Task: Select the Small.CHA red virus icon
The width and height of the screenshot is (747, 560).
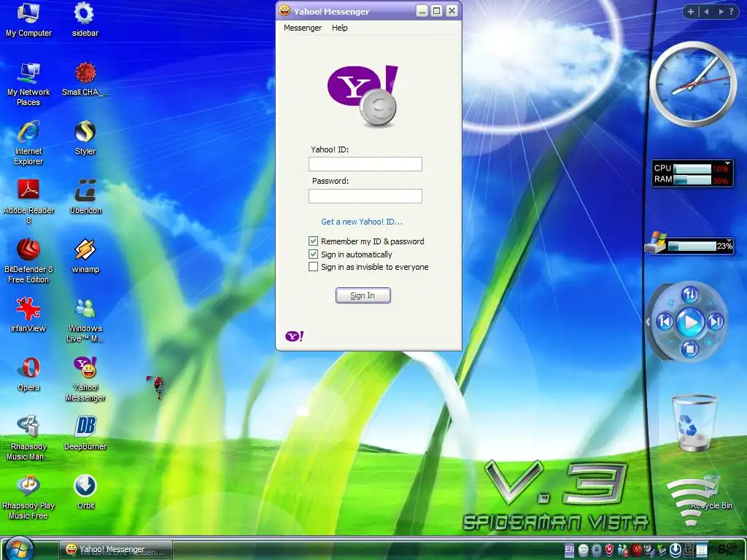Action: tap(85, 79)
